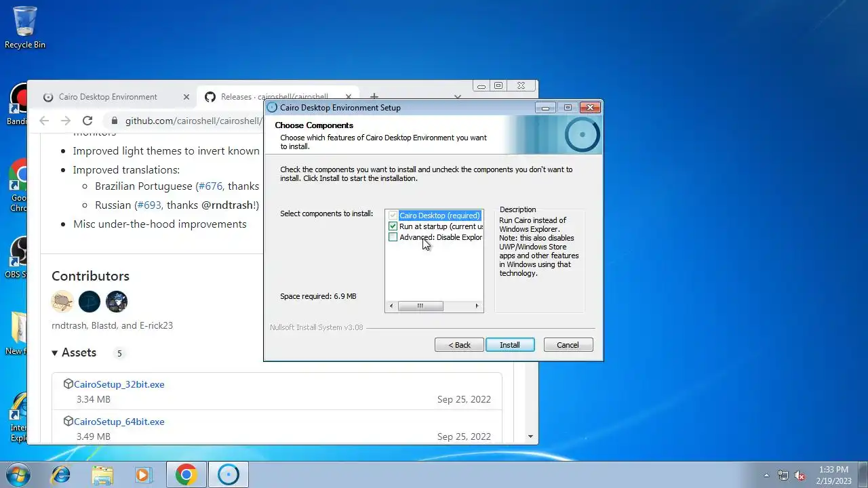Click browser back arrow

[x=44, y=121]
